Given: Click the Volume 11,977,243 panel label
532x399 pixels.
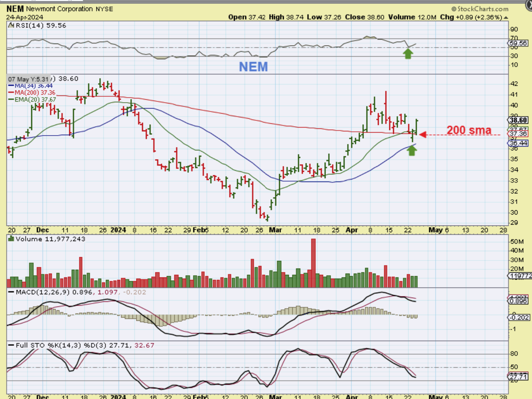Looking at the screenshot, I should [x=51, y=239].
